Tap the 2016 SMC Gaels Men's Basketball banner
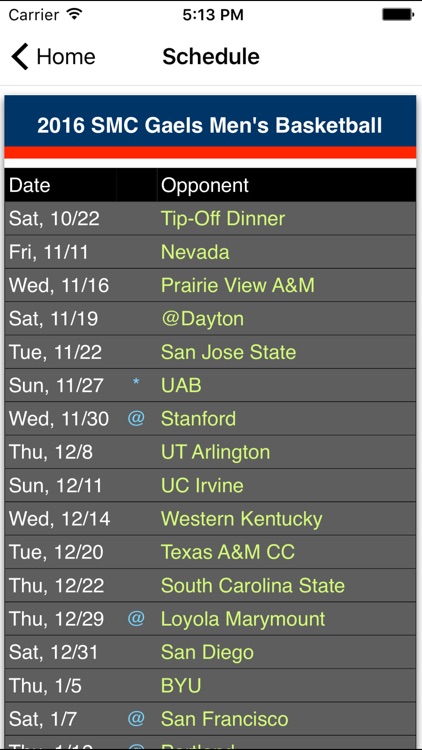This screenshot has height=750, width=422. pyautogui.click(x=211, y=125)
